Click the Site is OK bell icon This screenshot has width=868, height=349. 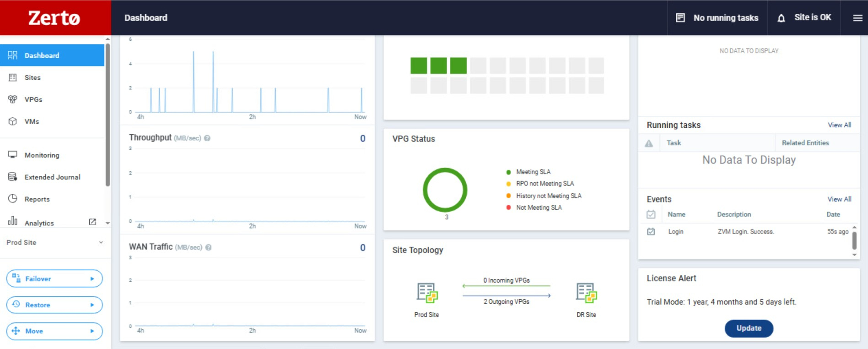pyautogui.click(x=781, y=18)
